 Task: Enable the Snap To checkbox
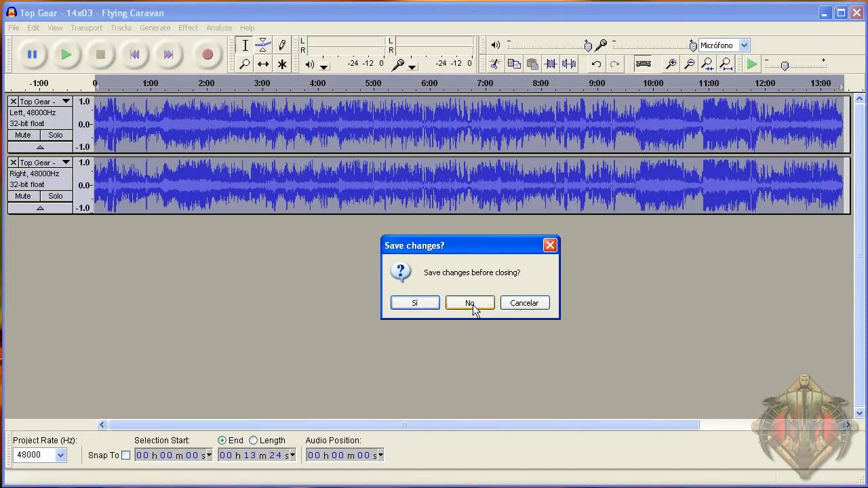pyautogui.click(x=125, y=455)
